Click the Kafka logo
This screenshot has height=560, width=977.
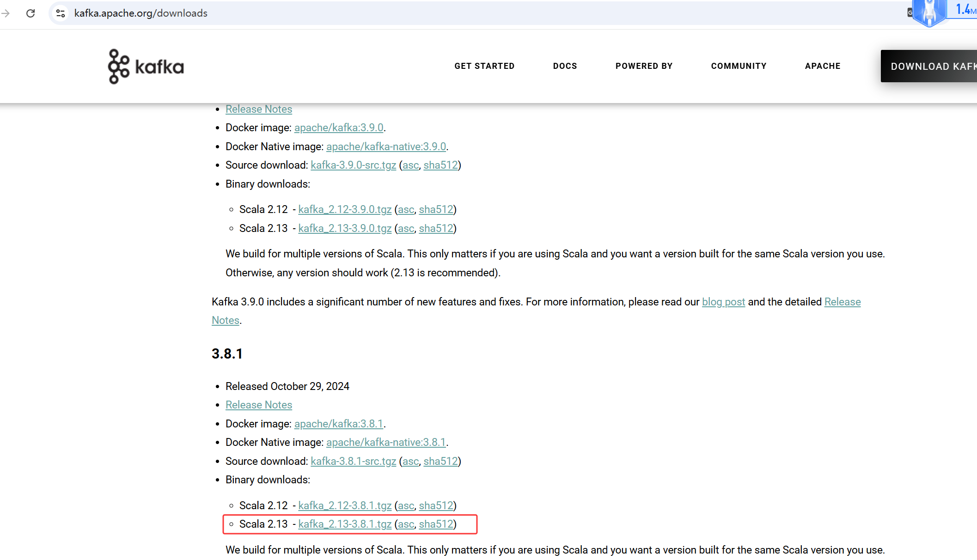pos(146,67)
